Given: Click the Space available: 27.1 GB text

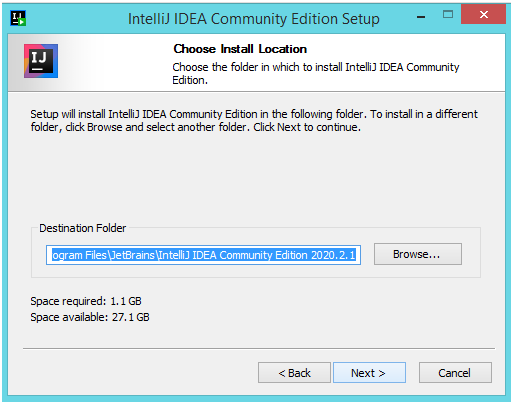Looking at the screenshot, I should (x=90, y=317).
